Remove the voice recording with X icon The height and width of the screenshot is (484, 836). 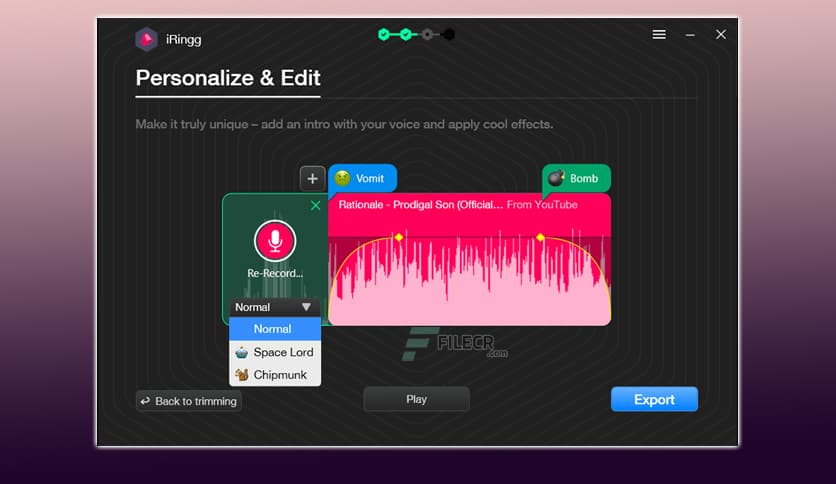pyautogui.click(x=316, y=205)
